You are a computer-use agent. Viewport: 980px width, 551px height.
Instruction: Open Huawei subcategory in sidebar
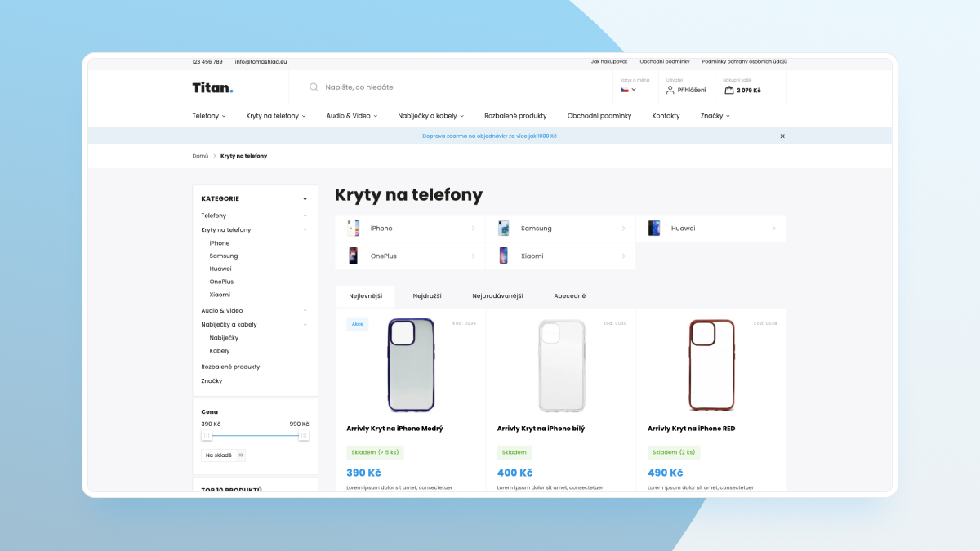[220, 269]
